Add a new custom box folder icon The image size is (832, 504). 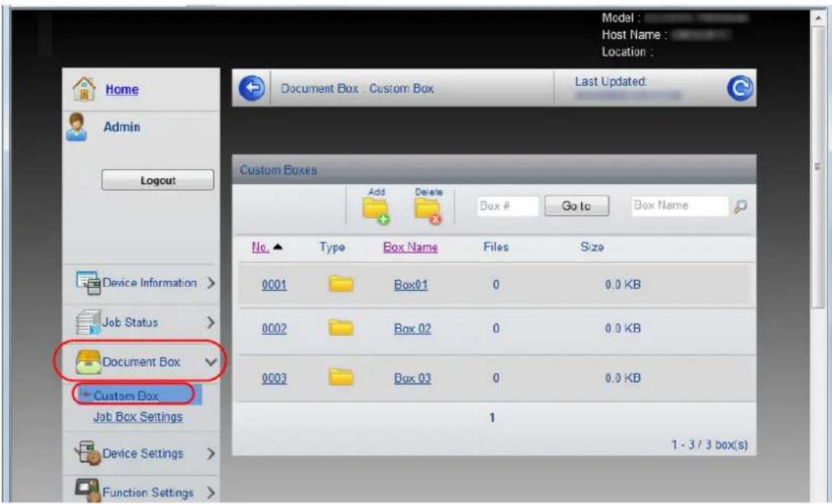[376, 210]
